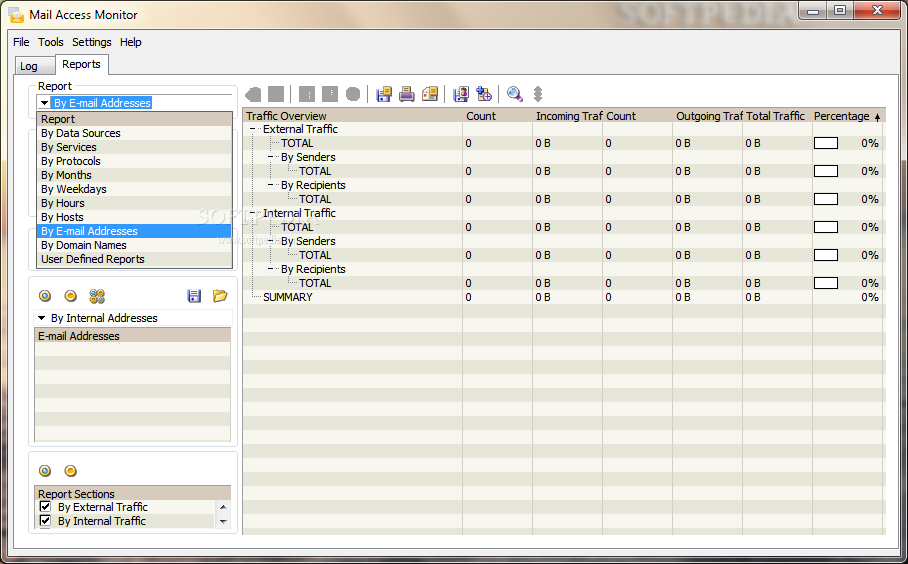
Task: Click the add-item plus icon in toolbar
Action: coord(484,94)
